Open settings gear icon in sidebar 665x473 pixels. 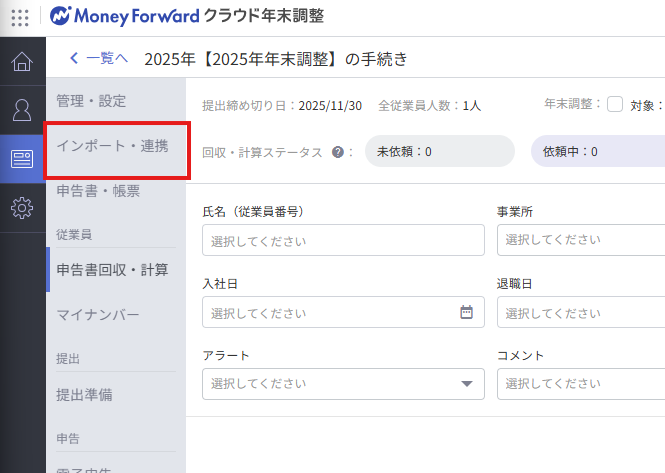click(22, 208)
